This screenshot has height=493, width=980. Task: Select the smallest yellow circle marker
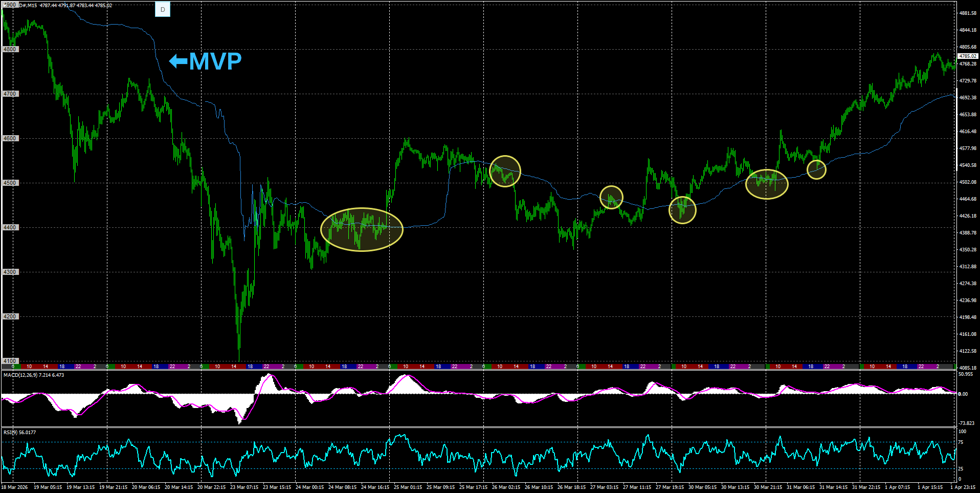[816, 169]
